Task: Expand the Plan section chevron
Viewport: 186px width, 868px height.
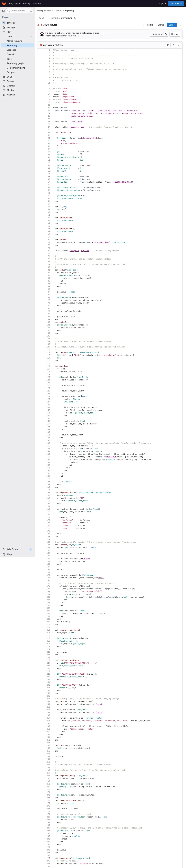Action: click(31, 32)
